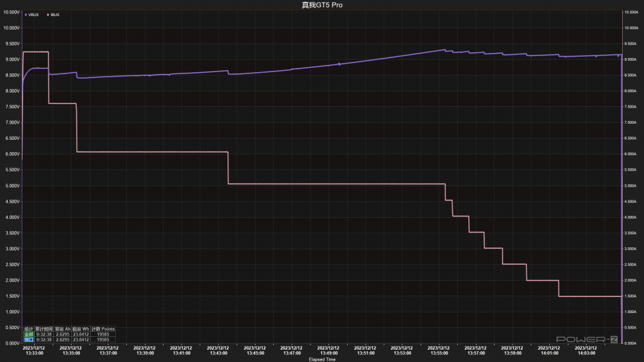
Task: Click the 13:55:00 time axis label
Action: (439, 353)
